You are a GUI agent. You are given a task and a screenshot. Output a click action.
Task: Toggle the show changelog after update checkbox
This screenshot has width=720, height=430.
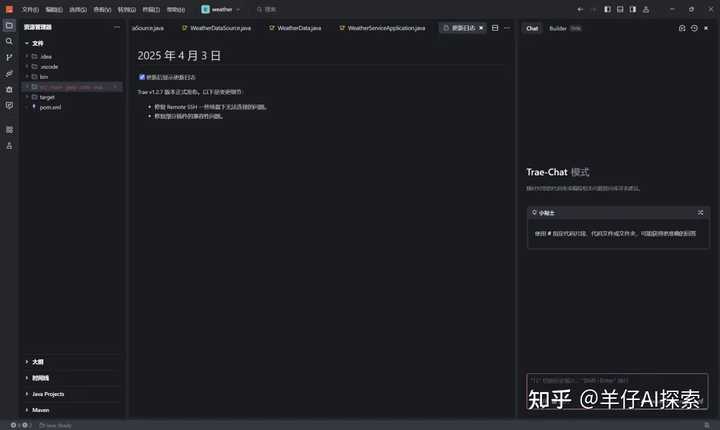(x=142, y=77)
